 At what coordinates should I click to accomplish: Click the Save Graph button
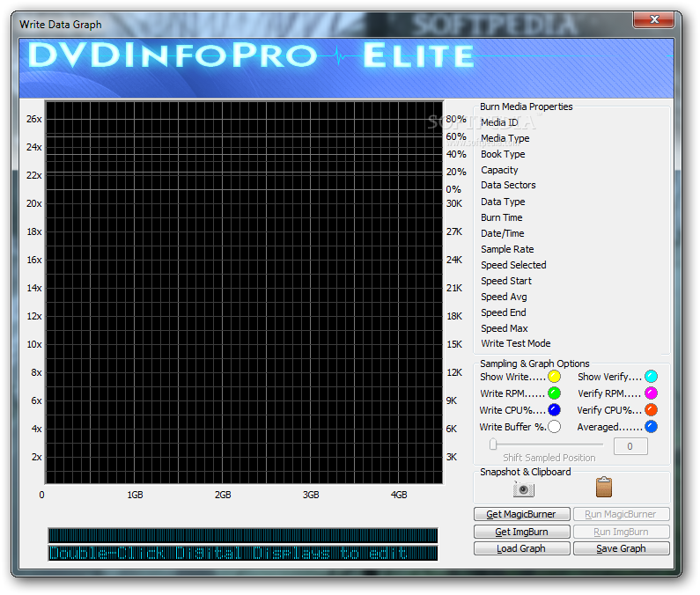point(621,548)
